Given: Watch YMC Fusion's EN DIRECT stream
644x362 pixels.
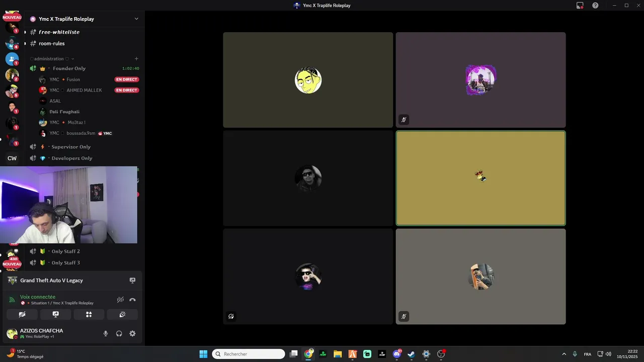Looking at the screenshot, I should [127, 79].
